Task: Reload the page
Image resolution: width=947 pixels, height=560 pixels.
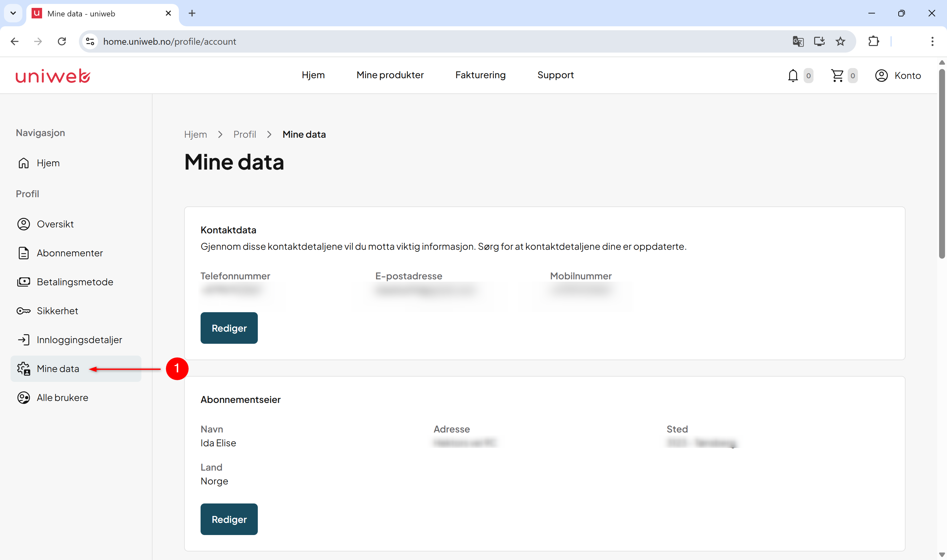Action: [62, 41]
